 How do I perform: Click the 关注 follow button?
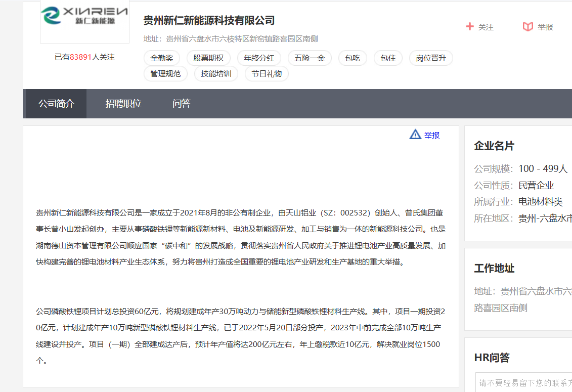(486, 27)
